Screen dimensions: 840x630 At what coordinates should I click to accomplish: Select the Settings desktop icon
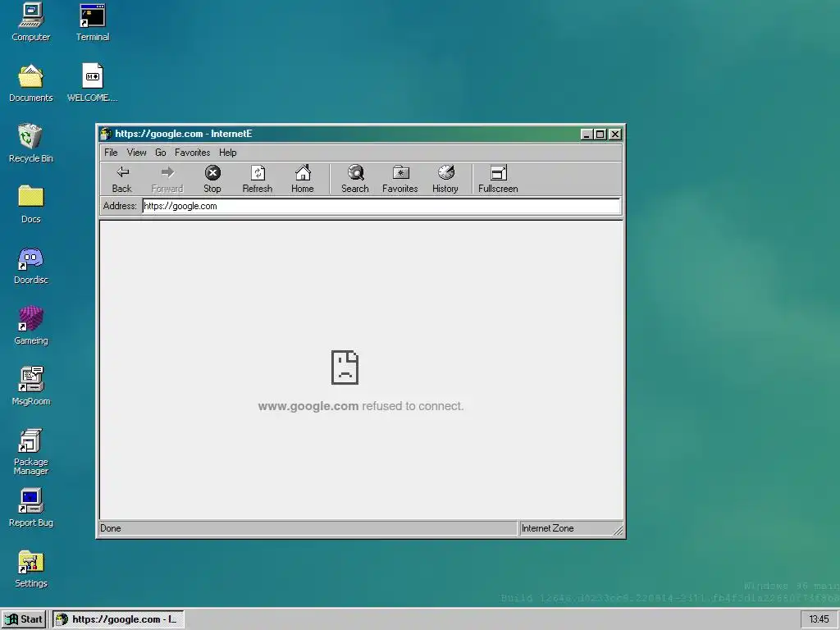pos(31,568)
